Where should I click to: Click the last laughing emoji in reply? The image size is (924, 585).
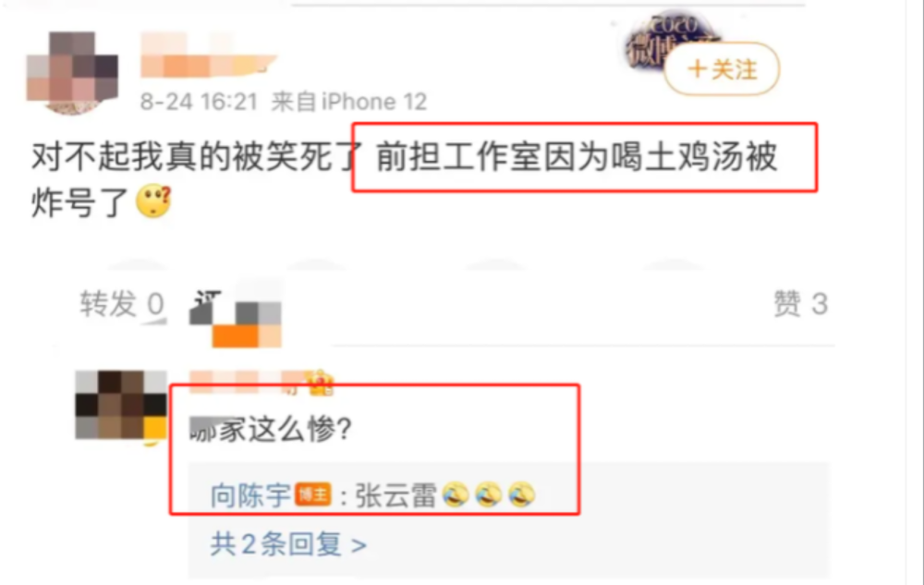521,494
